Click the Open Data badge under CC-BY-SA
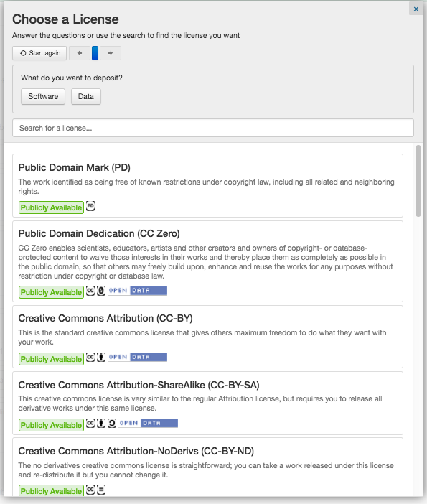 coord(148,423)
